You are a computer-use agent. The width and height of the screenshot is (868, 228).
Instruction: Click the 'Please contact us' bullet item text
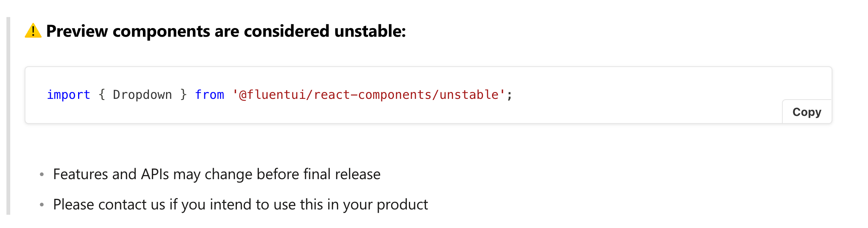click(x=240, y=205)
